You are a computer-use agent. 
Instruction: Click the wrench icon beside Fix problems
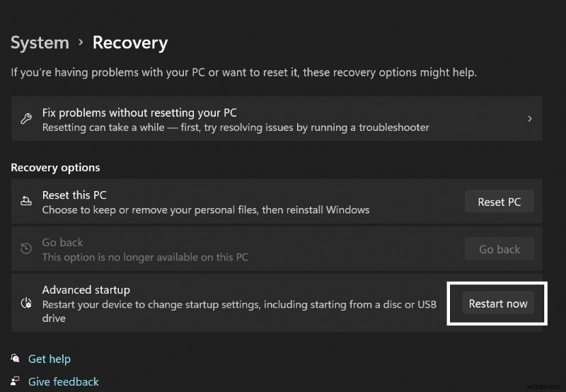tap(25, 119)
